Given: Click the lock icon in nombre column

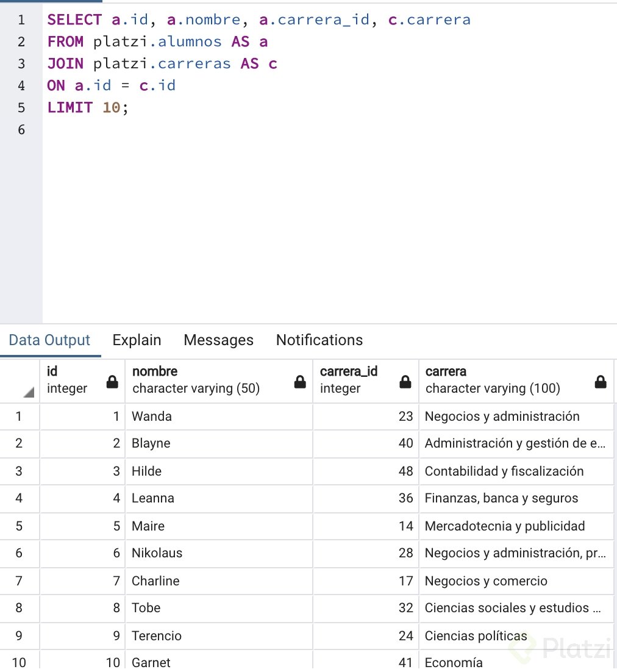Looking at the screenshot, I should coord(300,382).
